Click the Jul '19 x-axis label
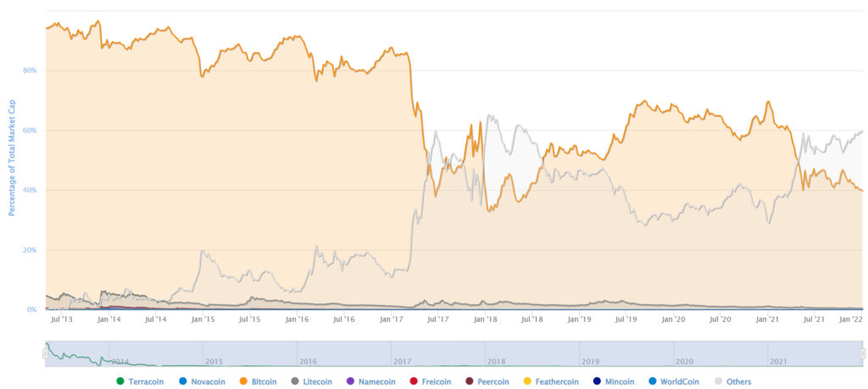 (x=626, y=320)
